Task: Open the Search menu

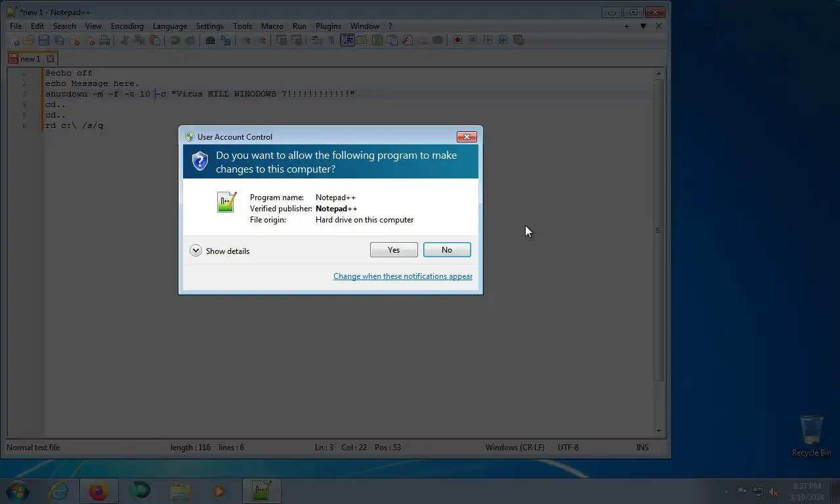Action: pyautogui.click(x=64, y=26)
